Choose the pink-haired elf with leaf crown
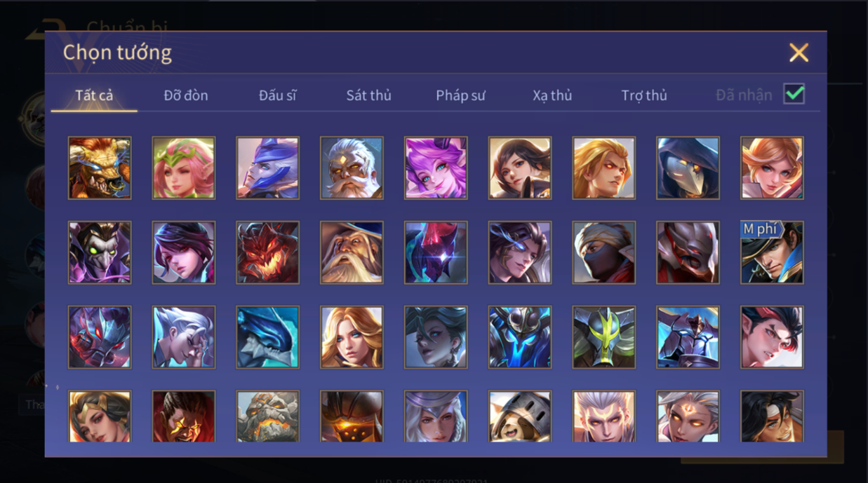 [184, 168]
